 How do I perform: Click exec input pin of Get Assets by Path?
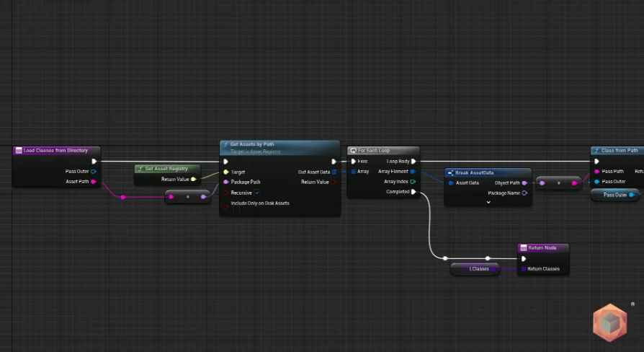(x=225, y=162)
